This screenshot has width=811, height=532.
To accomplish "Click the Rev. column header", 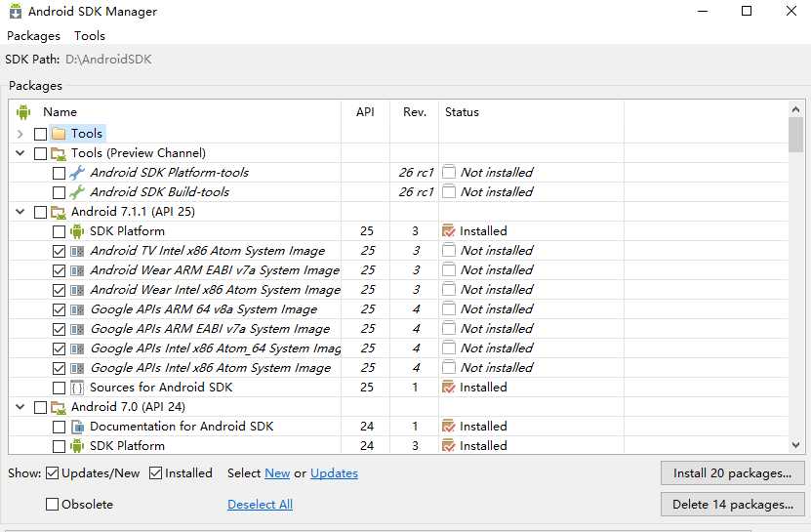I will tap(415, 112).
